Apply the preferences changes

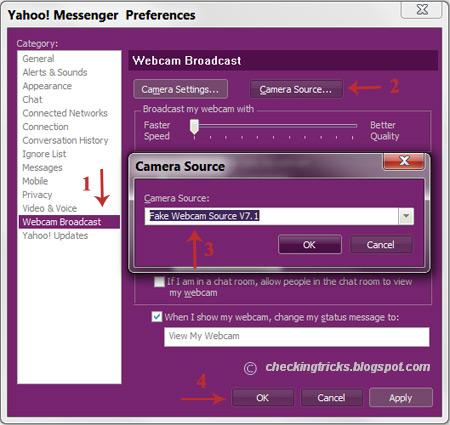click(x=401, y=397)
